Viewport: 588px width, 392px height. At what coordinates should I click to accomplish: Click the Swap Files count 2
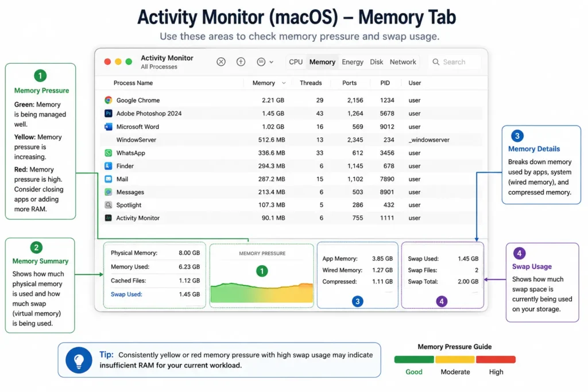click(477, 270)
